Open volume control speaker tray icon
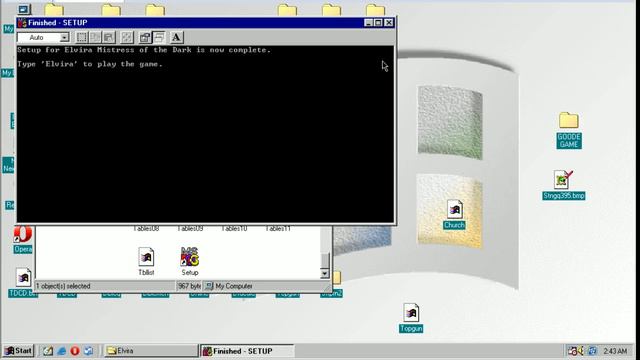 [581, 351]
